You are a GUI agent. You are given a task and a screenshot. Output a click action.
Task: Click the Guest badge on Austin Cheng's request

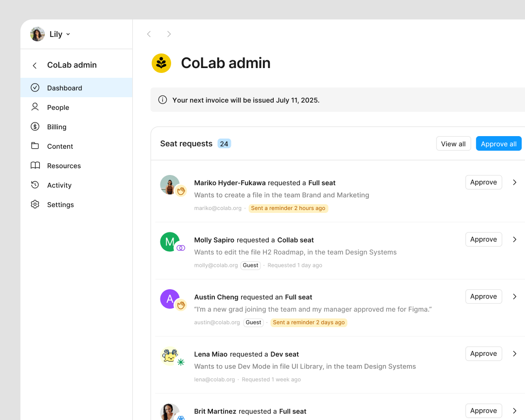(x=253, y=322)
